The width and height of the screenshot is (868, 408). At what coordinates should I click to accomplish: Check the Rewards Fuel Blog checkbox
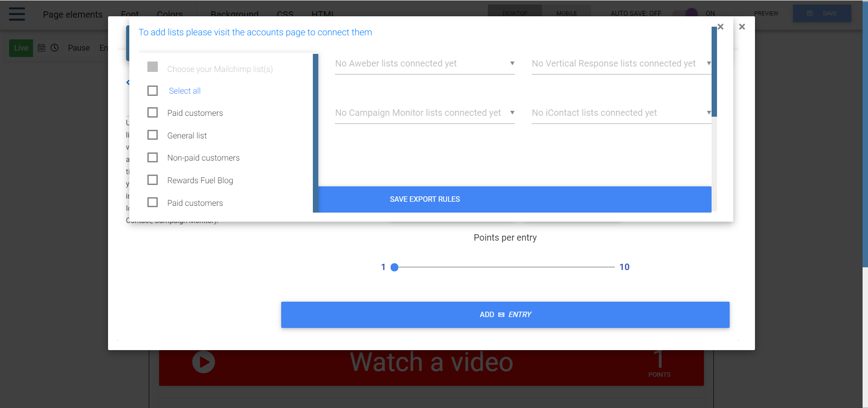(153, 180)
